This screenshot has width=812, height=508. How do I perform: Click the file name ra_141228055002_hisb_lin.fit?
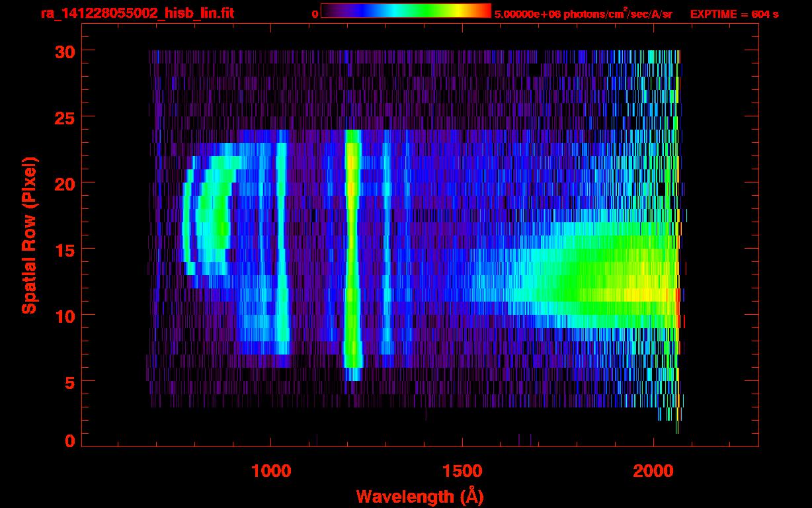coord(136,13)
